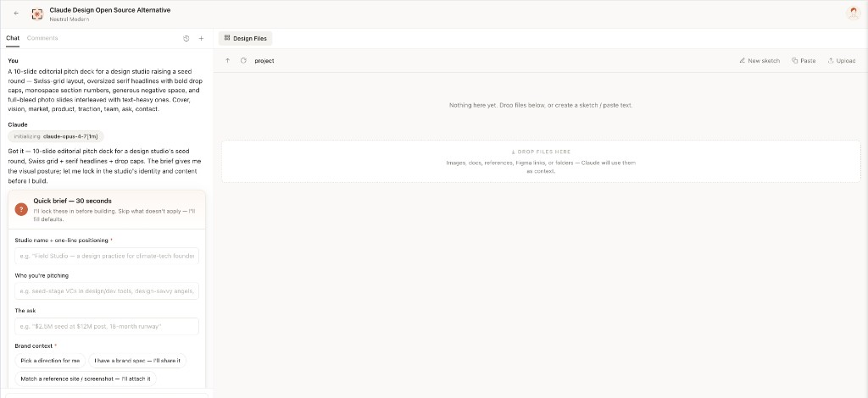The height and width of the screenshot is (398, 868).
Task: Refresh the project file list
Action: coord(243,60)
